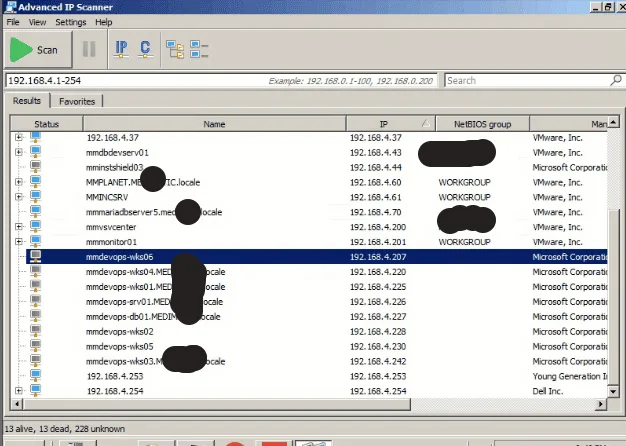The height and width of the screenshot is (446, 626).
Task: Open the File menu
Action: pos(13,22)
